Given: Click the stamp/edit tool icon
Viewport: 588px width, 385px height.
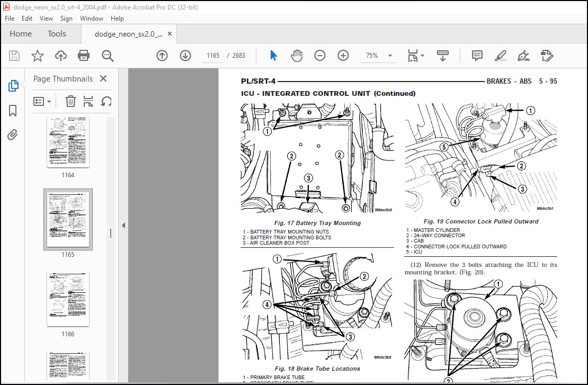Looking at the screenshot, I should [x=547, y=56].
